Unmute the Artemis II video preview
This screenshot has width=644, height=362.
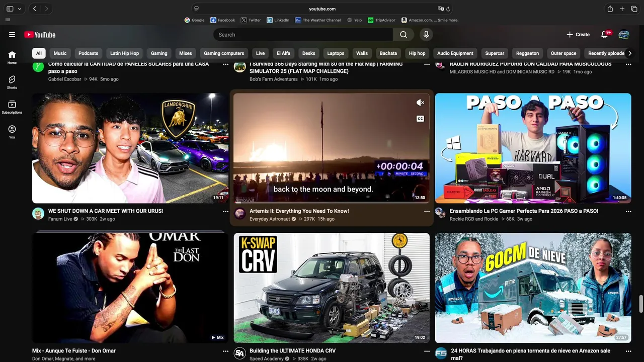[x=420, y=103]
